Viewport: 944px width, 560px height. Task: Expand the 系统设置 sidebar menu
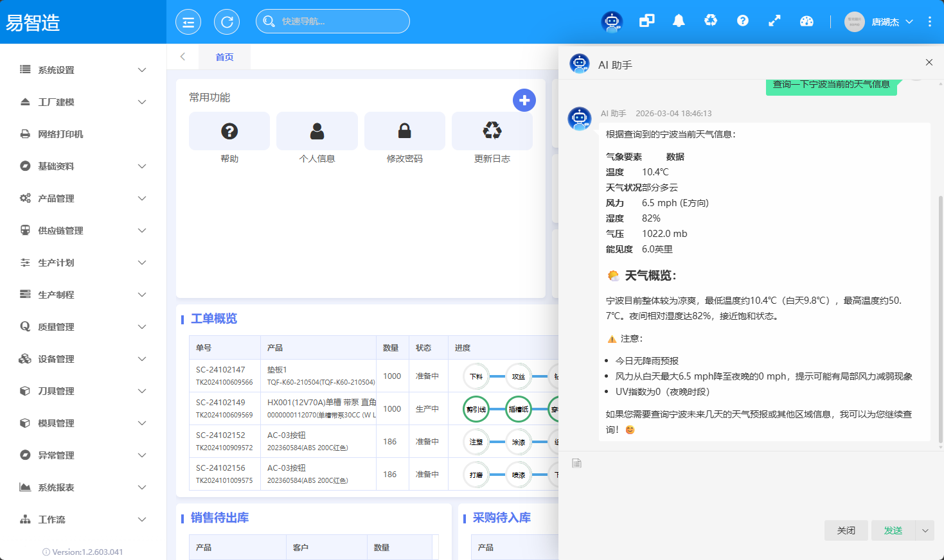click(x=83, y=70)
